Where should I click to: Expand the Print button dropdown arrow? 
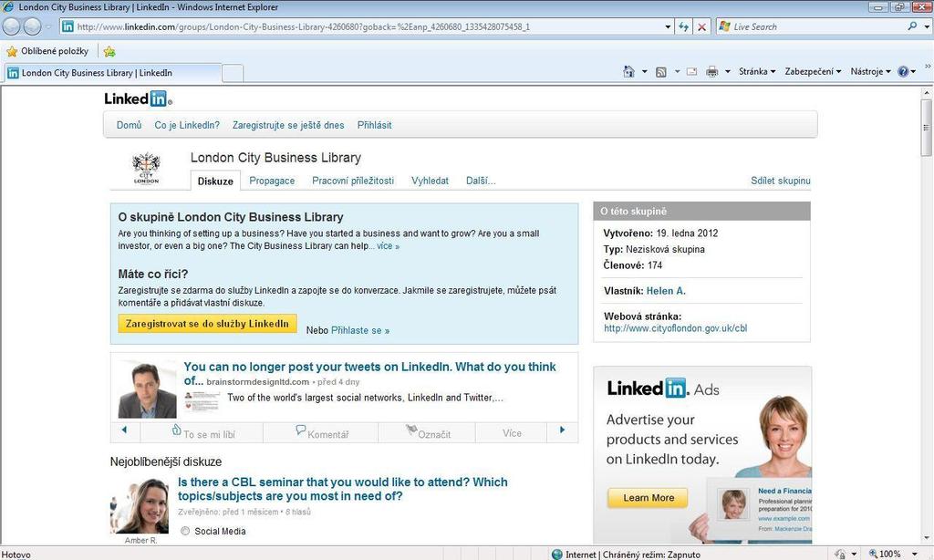(727, 71)
